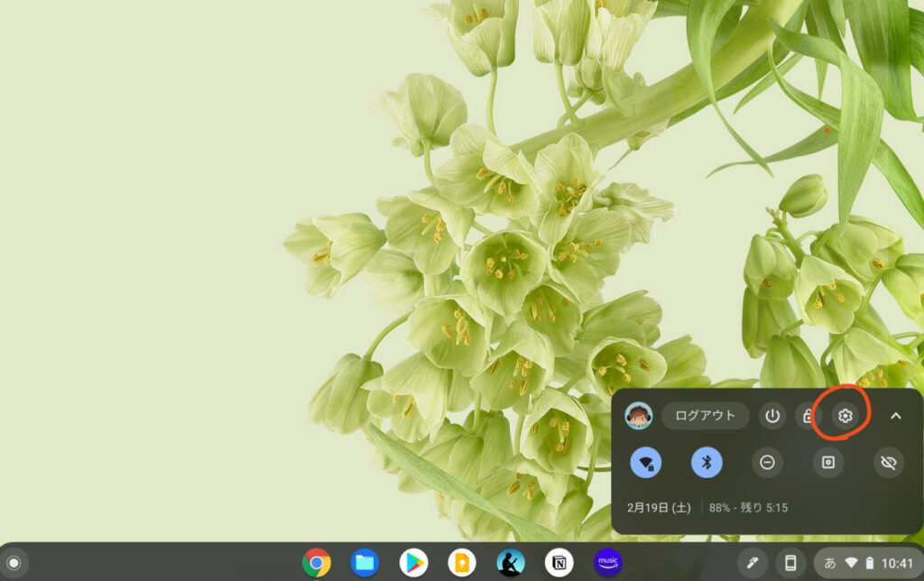Click the date 2月19日 (土)

(659, 508)
